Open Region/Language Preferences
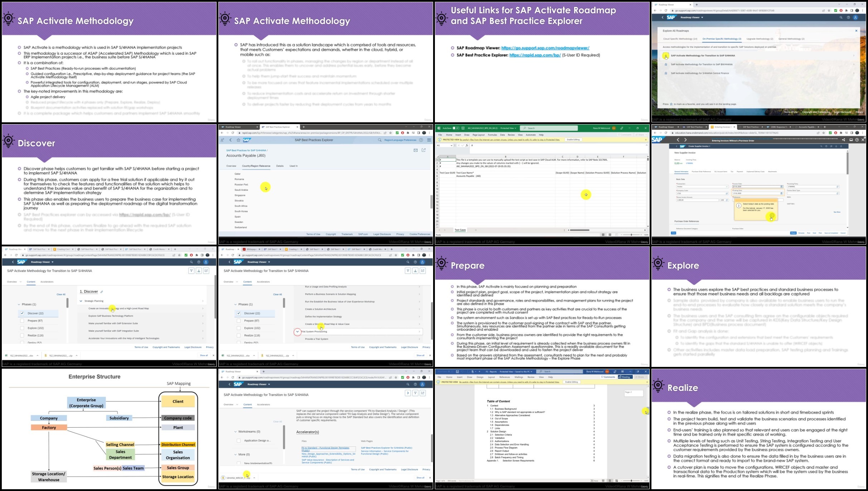The width and height of the screenshot is (868, 491). 400,140
